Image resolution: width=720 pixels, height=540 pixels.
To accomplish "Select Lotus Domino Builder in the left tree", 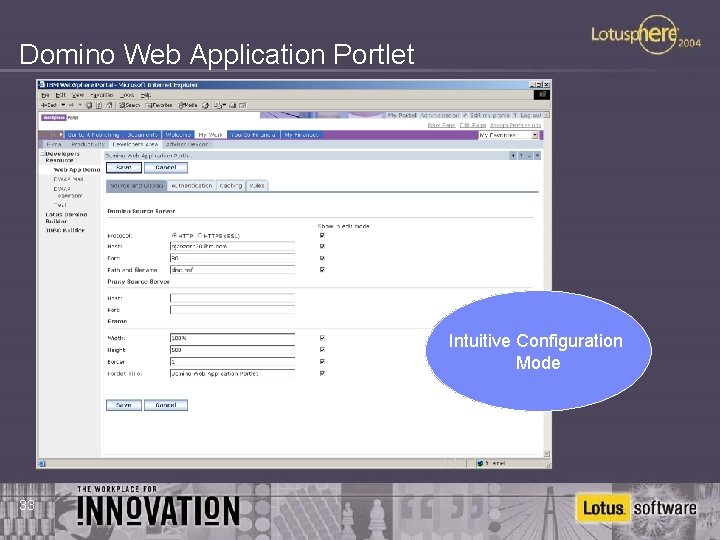I will click(x=66, y=218).
